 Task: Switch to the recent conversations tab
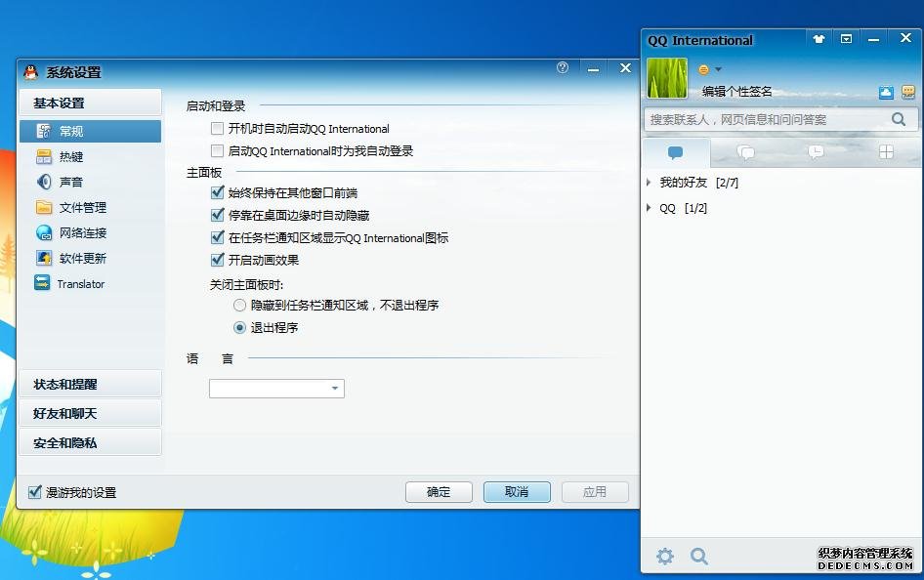point(816,153)
